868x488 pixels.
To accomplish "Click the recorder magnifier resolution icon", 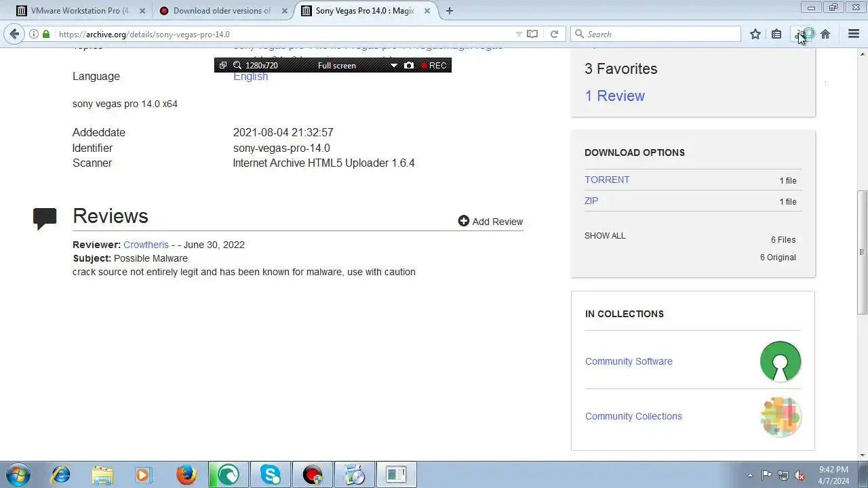I will pyautogui.click(x=237, y=65).
